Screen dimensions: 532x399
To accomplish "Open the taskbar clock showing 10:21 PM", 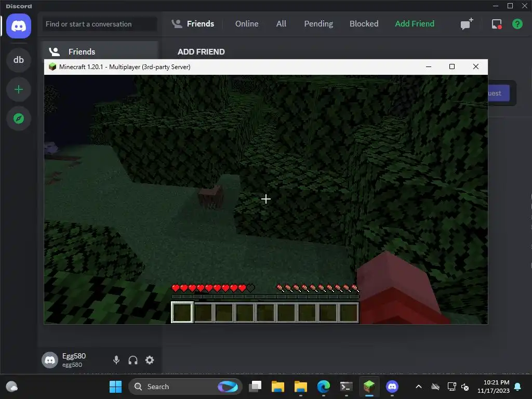I will (494, 387).
